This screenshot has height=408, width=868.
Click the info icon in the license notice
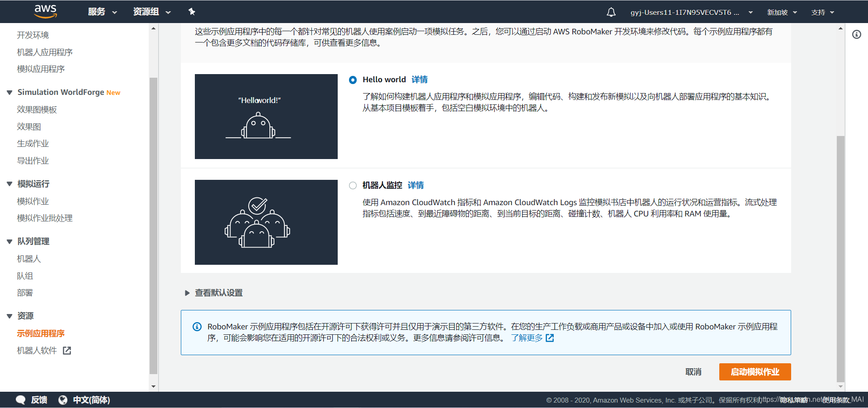coord(197,327)
